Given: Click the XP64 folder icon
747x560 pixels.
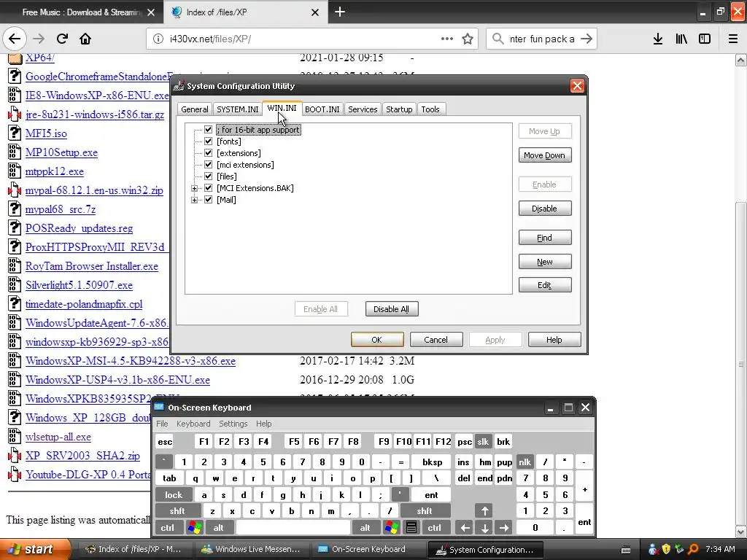Looking at the screenshot, I should 15,58.
